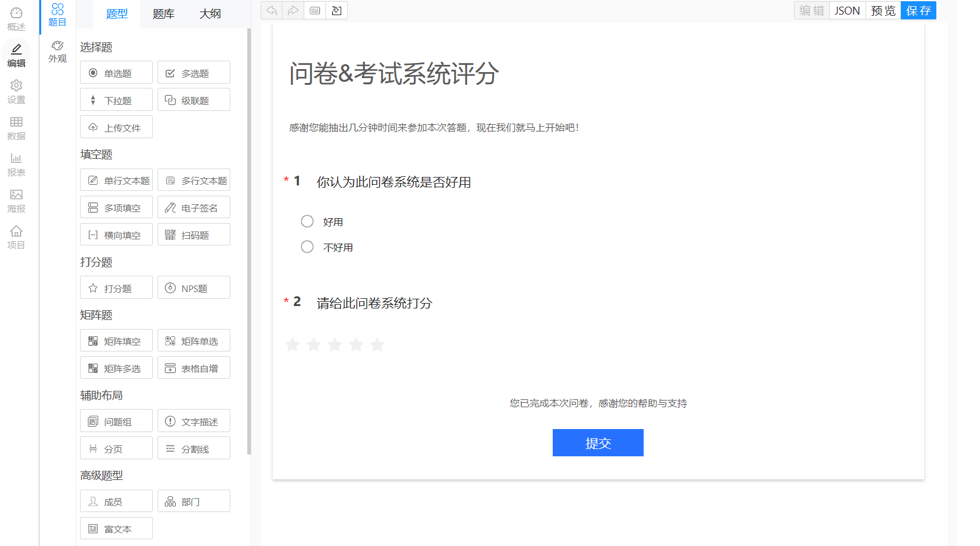Screen dimensions: 980x546
Task: Switch to JSON view mode
Action: (847, 10)
